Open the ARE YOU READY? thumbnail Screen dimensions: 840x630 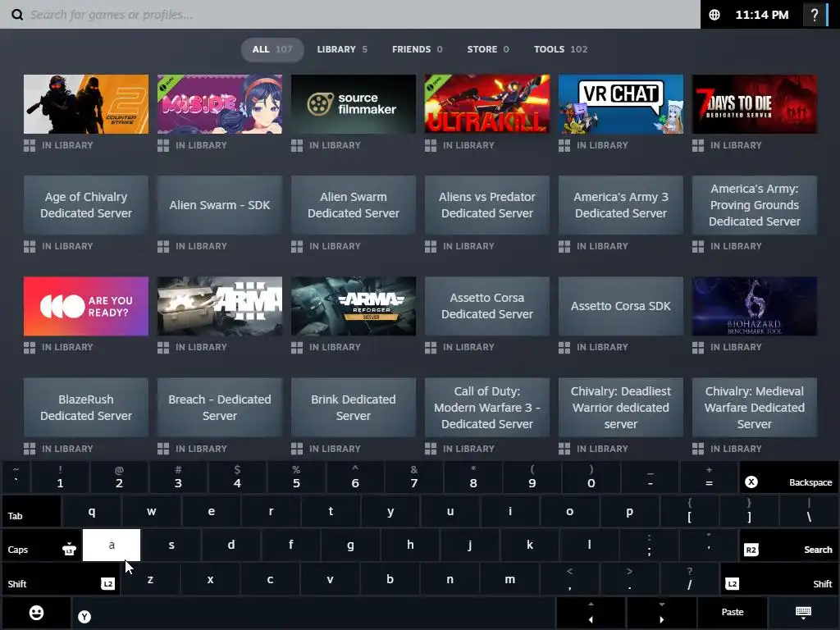point(86,307)
